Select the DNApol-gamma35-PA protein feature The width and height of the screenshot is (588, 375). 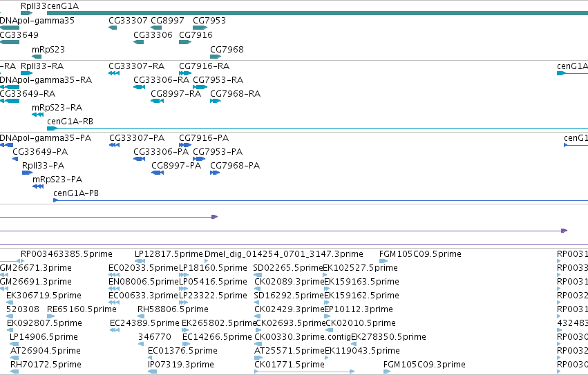point(7,145)
